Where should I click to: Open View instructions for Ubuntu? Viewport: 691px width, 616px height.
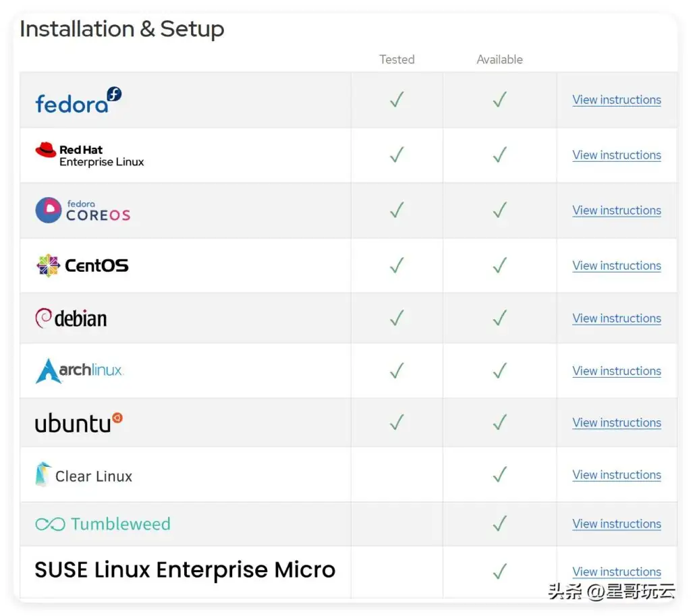[616, 422]
